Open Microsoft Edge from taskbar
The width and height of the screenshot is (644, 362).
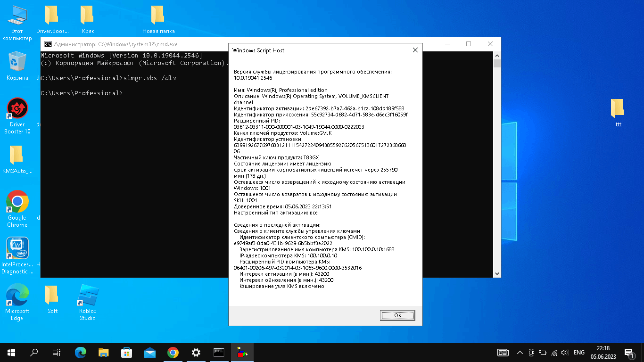[x=81, y=353]
